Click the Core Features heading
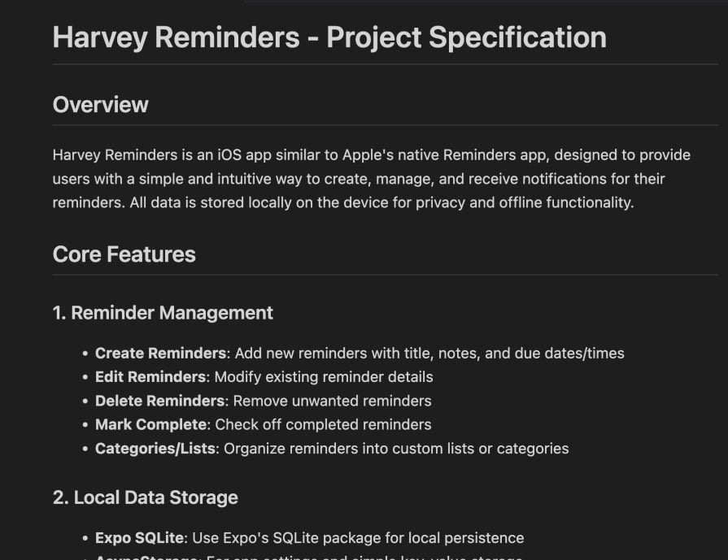 (x=124, y=254)
